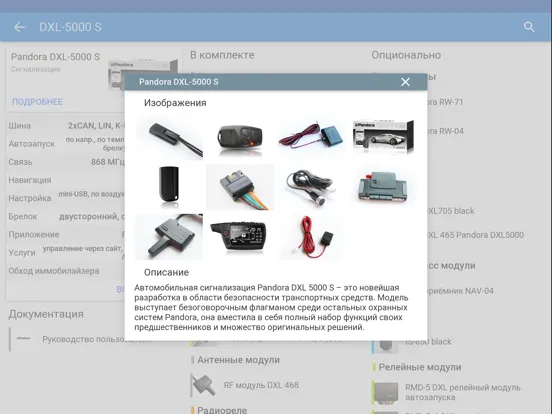Image resolution: width=552 pixels, height=414 pixels.
Task: Click the Навигация specification row
Action: point(66,180)
